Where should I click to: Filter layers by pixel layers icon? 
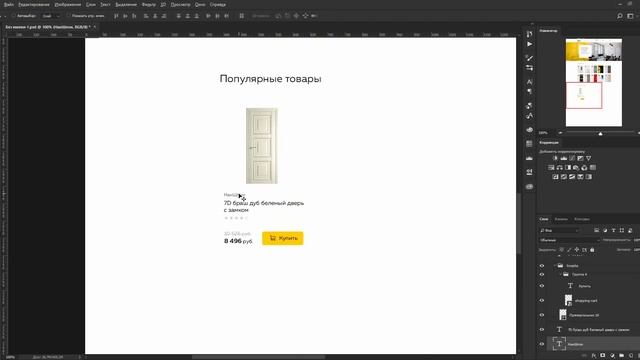point(596,231)
